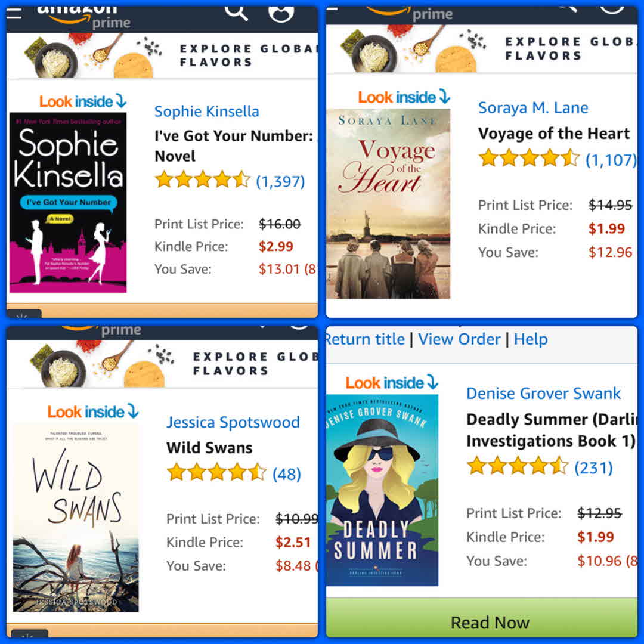Open Sophie Kinsella author link
Screen dimensions: 644x644
pos(206,112)
